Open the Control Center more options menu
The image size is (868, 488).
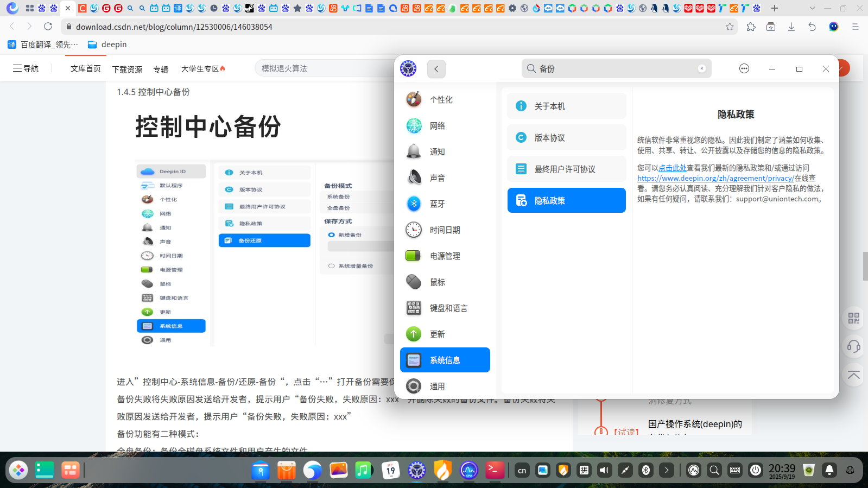coord(744,68)
